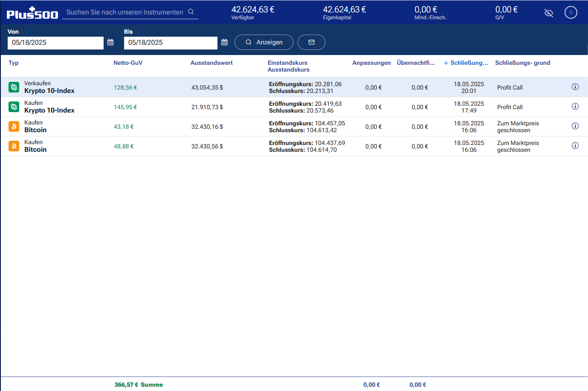Open the notifications circle icon
Image resolution: width=588 pixels, height=391 pixels.
click(x=571, y=12)
